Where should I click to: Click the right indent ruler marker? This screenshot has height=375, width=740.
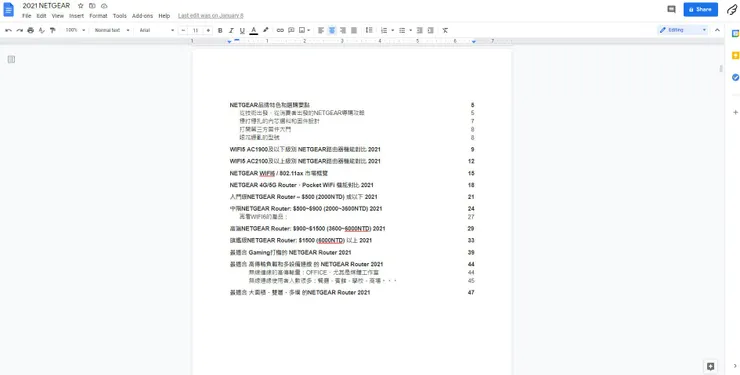[473, 42]
